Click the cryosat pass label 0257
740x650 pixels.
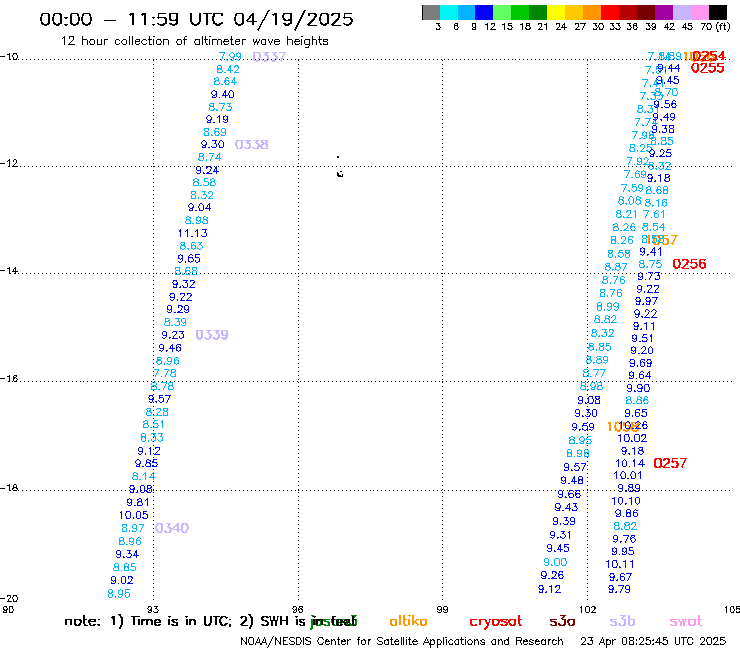point(670,463)
